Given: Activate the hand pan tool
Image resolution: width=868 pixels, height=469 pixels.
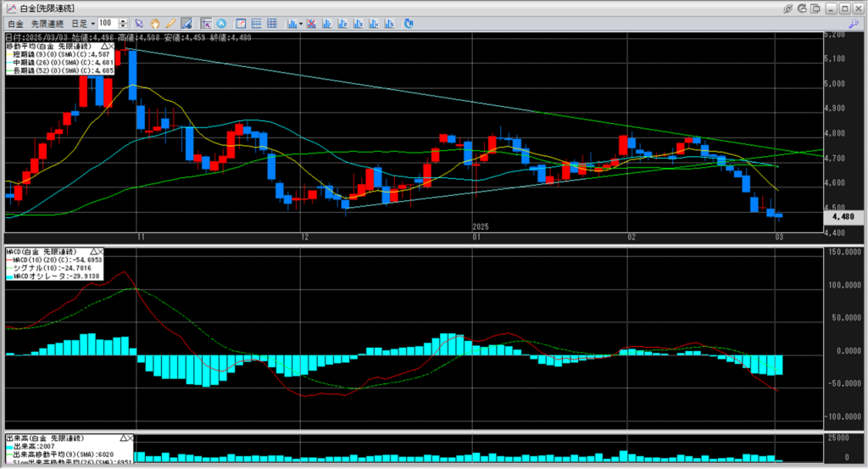Looking at the screenshot, I should 154,23.
